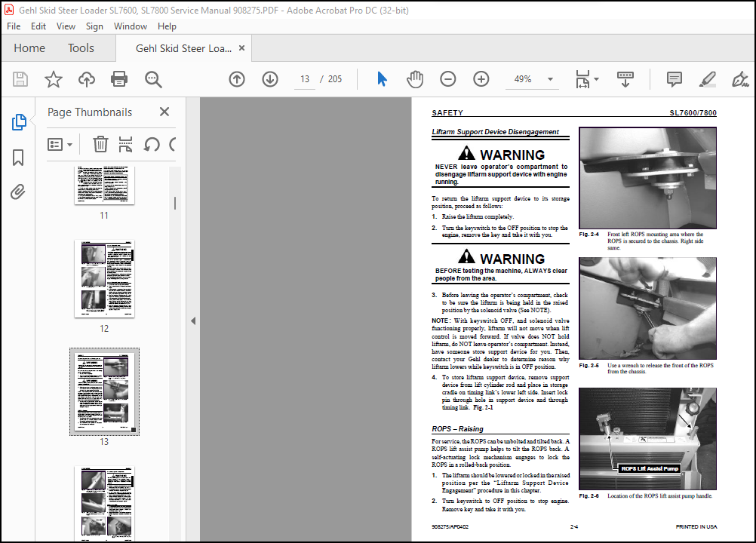Click the 'SL7600/7800' page header text

coord(693,112)
